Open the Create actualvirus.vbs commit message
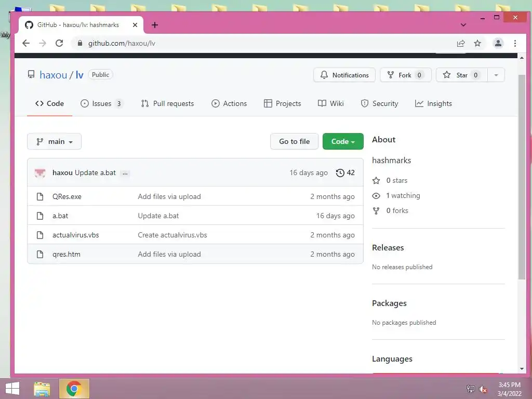532x399 pixels. [x=172, y=235]
